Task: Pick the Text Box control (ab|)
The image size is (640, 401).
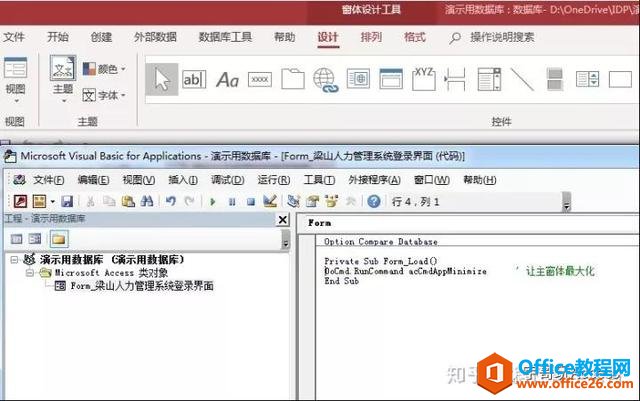Action: pos(194,79)
